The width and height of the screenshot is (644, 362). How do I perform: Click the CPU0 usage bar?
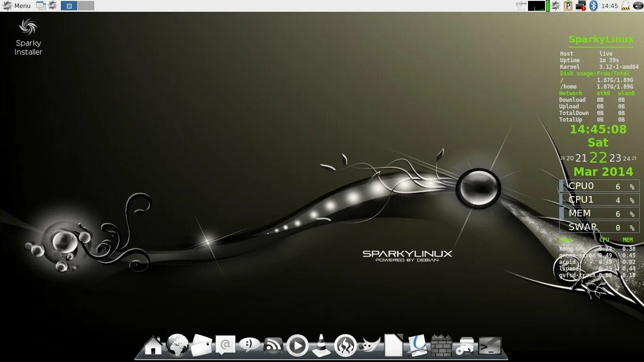[x=599, y=186]
